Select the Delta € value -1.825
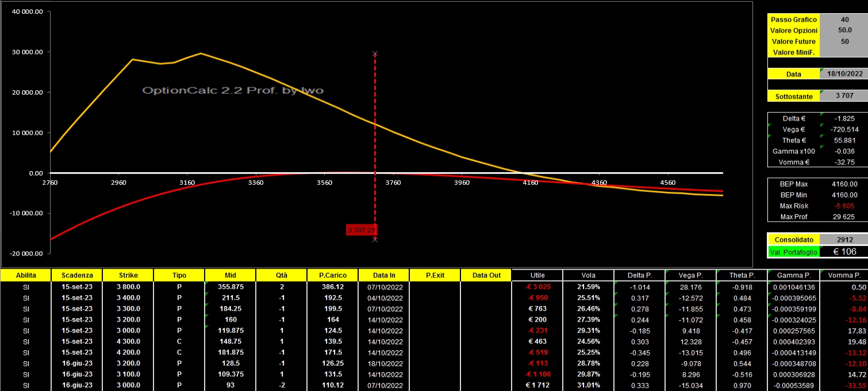Screen dimensions: 868x391 click(844, 118)
